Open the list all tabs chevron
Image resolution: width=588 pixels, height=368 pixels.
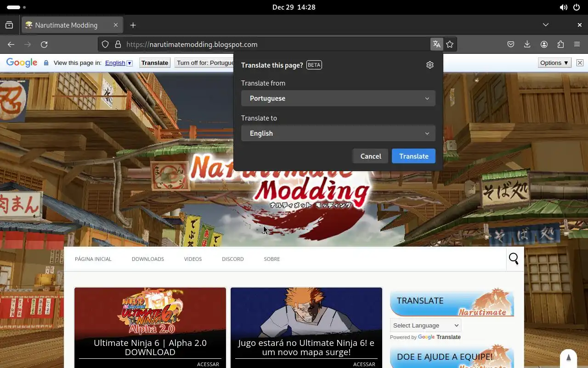(x=545, y=25)
